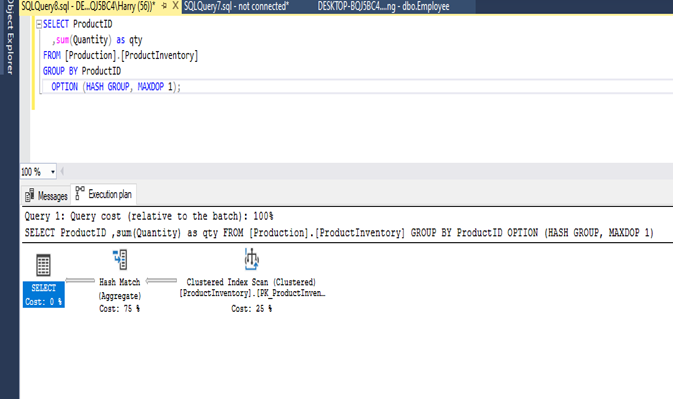This screenshot has width=673, height=399.
Task: Click the OPTION (HASH GROUP, MAXDOP 1) line
Action: (116, 87)
